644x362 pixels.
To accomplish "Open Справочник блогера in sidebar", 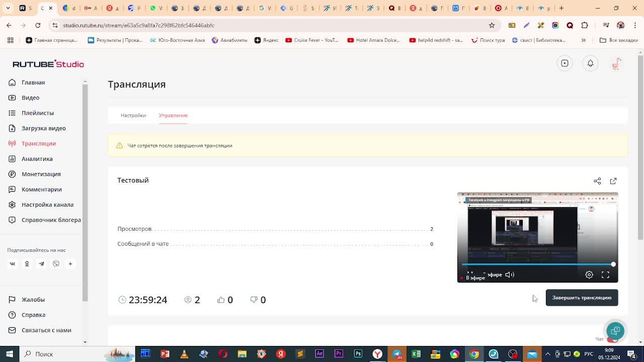I will point(44,220).
